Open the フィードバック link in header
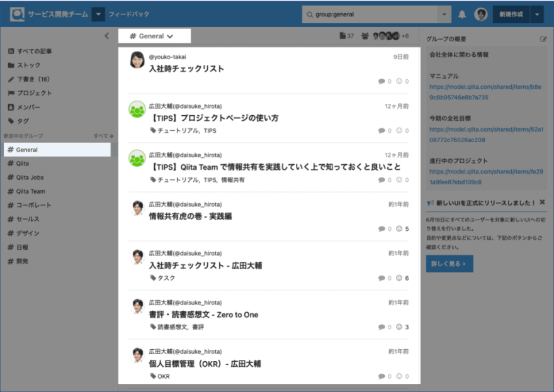The image size is (554, 392). pos(129,14)
